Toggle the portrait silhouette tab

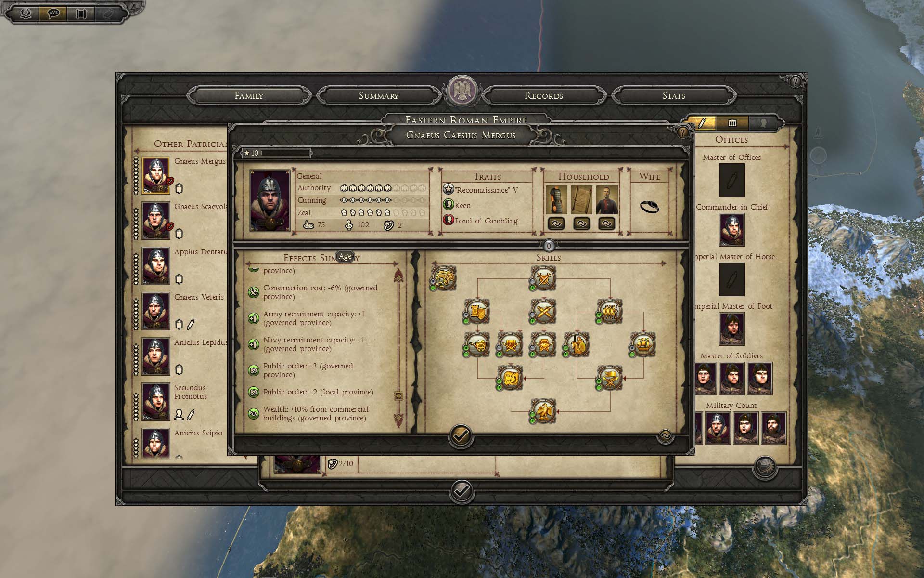(x=763, y=123)
